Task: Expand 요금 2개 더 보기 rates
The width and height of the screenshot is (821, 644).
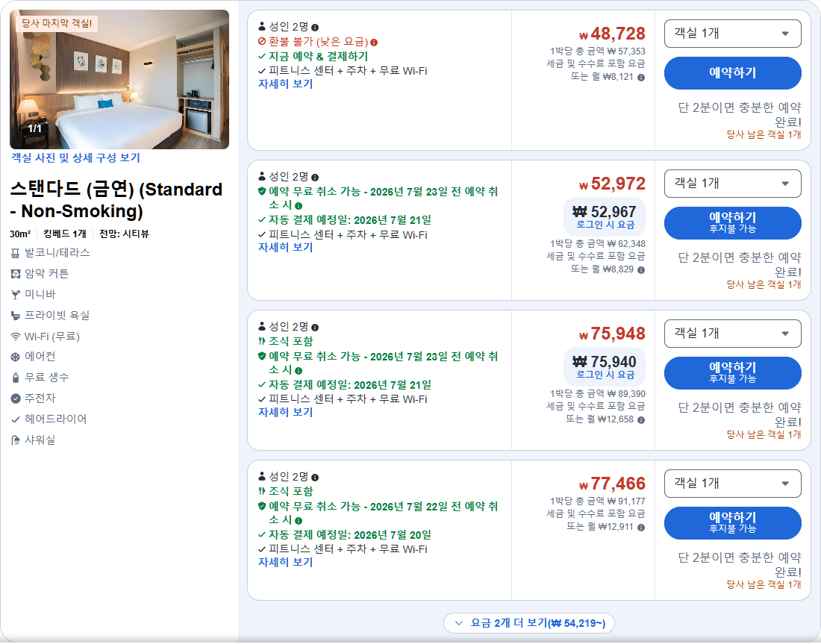Action: tap(529, 623)
